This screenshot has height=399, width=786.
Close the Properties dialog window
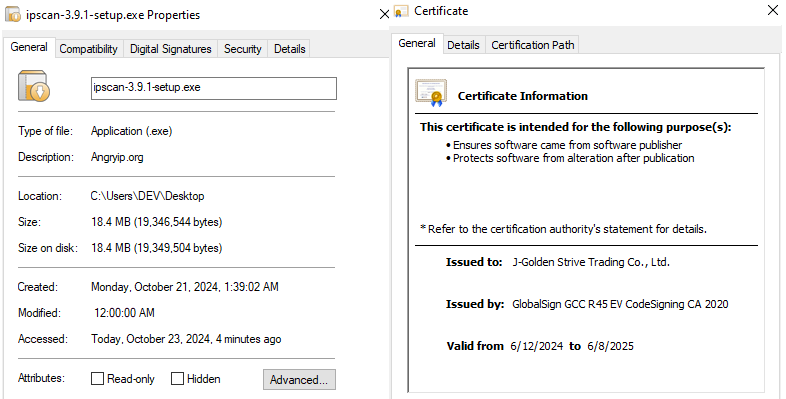tap(384, 14)
